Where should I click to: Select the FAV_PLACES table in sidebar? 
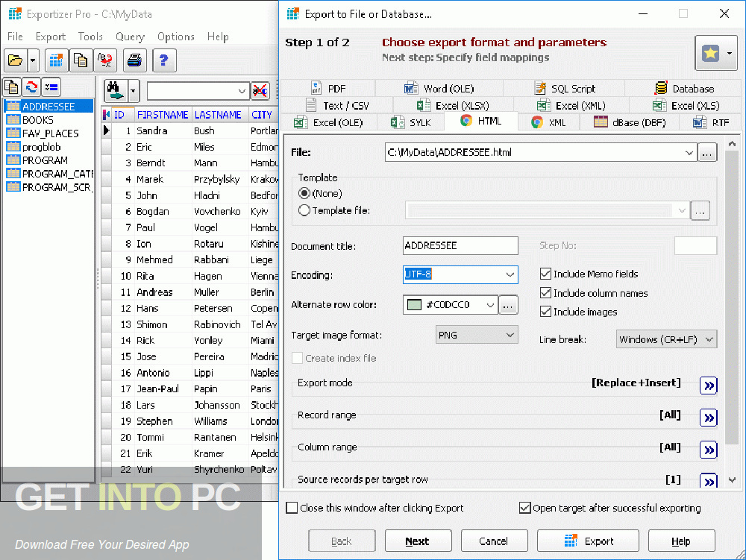point(50,133)
